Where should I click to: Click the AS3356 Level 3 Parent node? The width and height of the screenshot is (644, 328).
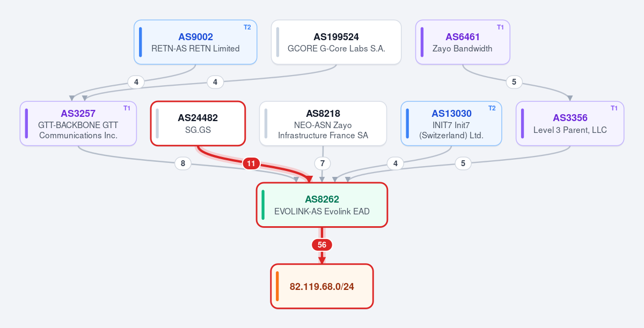[x=570, y=123]
